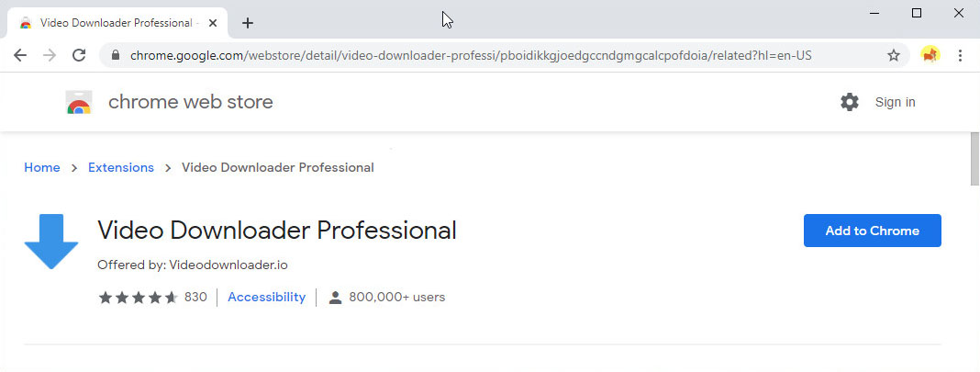The width and height of the screenshot is (980, 372).
Task: Click the blue download arrow extension icon
Action: pyautogui.click(x=51, y=242)
